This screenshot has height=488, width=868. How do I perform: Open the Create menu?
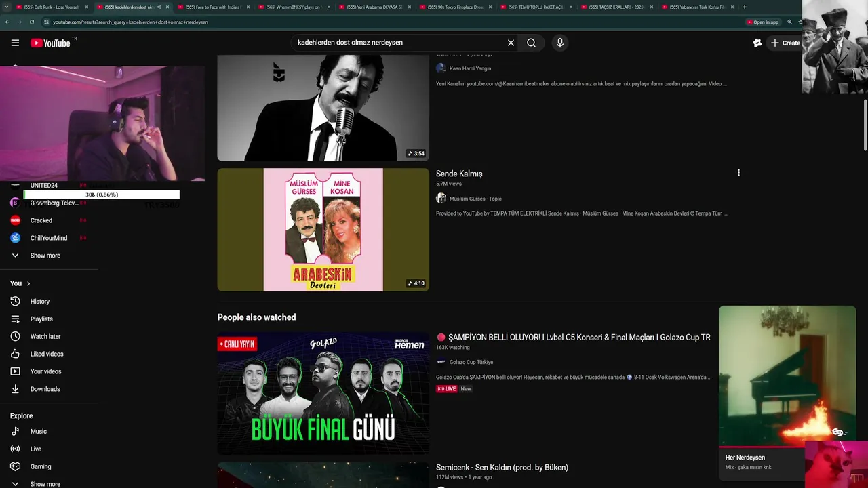(x=785, y=43)
